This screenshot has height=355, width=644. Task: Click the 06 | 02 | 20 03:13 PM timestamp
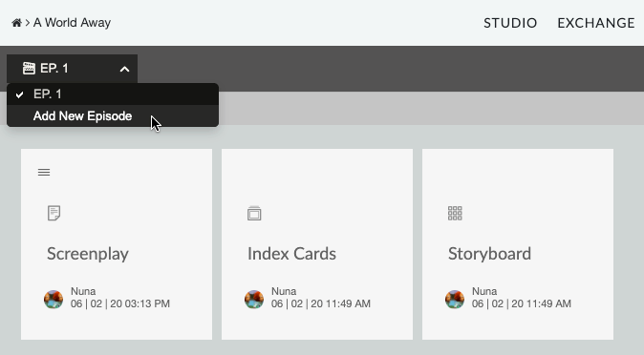coord(120,303)
